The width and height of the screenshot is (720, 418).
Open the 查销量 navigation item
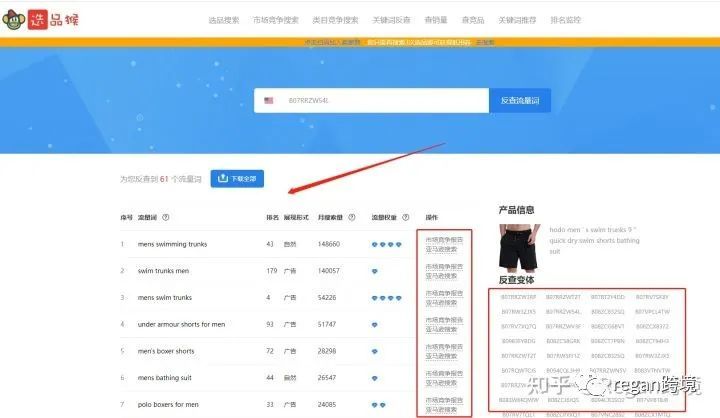click(436, 20)
